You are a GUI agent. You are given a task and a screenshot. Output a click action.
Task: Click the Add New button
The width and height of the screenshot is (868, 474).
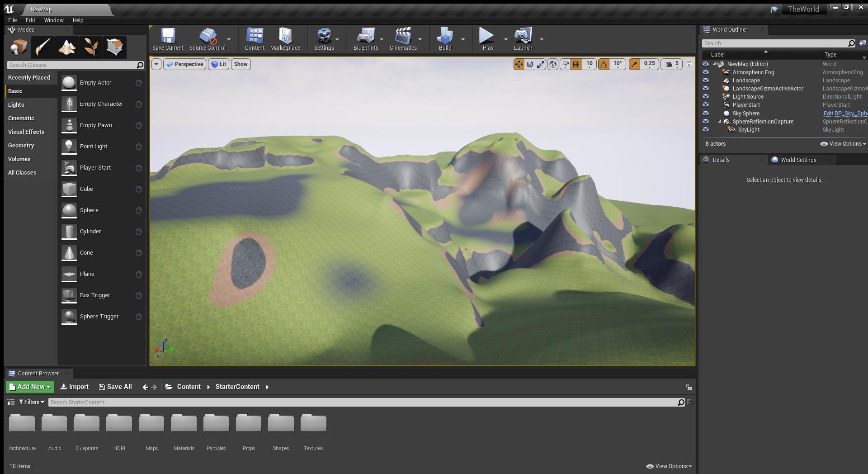click(x=30, y=387)
